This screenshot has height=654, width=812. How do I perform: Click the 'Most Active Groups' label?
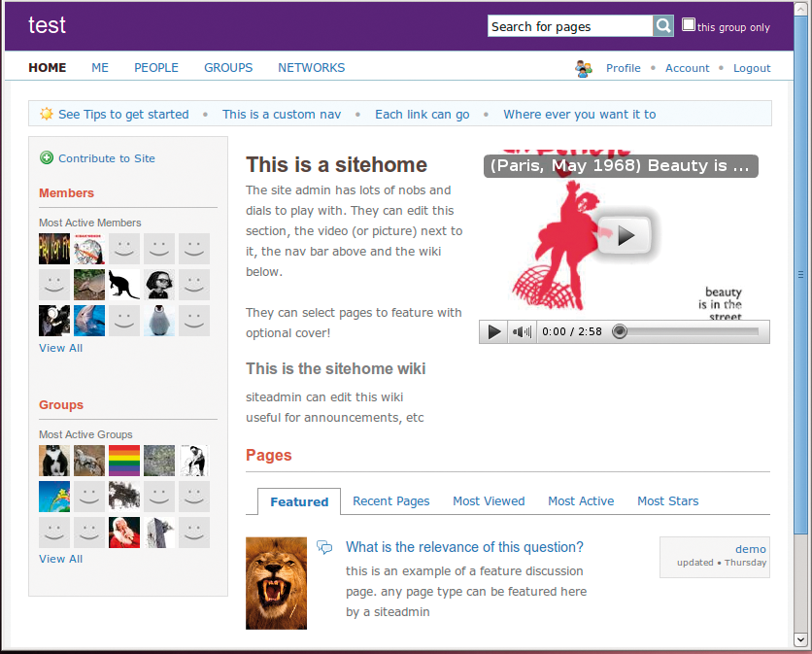86,434
